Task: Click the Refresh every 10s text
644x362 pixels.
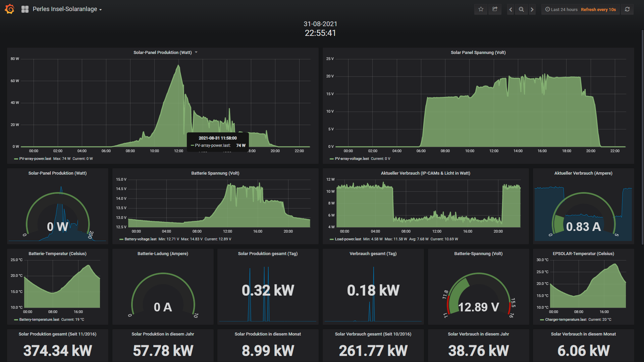Action: tap(598, 9)
